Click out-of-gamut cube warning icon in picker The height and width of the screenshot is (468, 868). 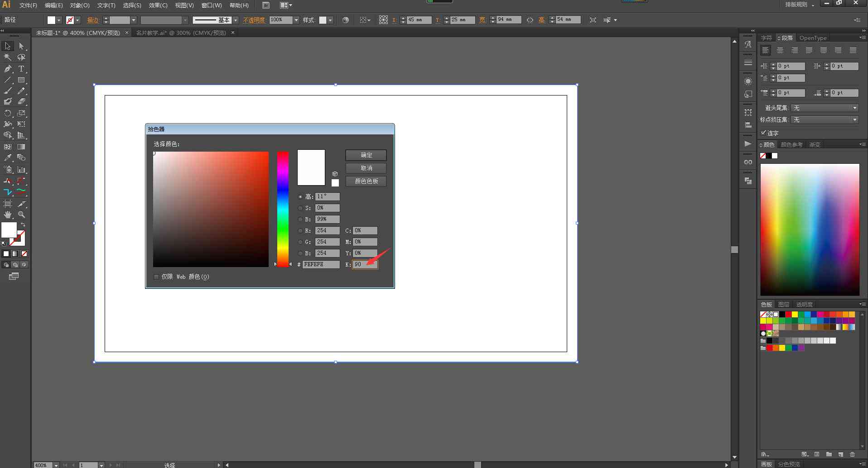(335, 174)
